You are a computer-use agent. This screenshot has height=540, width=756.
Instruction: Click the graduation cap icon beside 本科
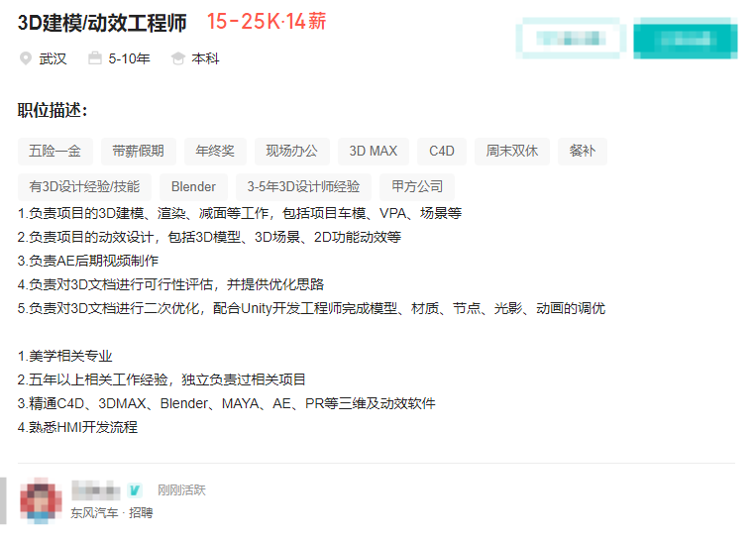(x=178, y=58)
